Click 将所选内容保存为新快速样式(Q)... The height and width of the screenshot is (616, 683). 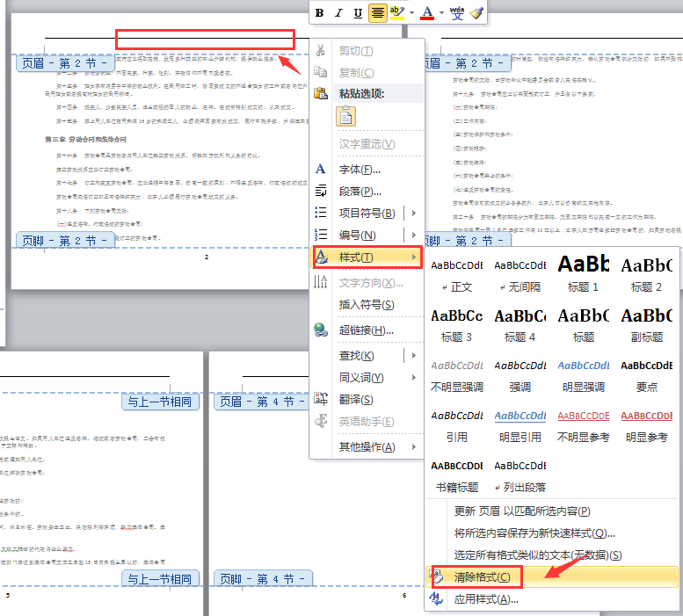pyautogui.click(x=534, y=533)
